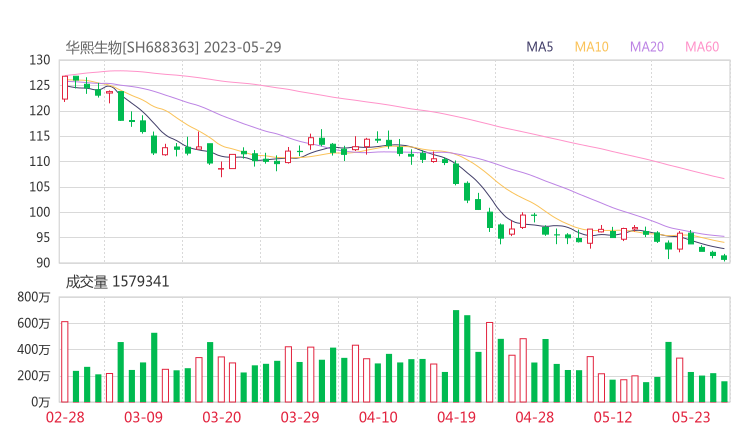Image resolution: width=740 pixels, height=440 pixels.
Task: Click the 115 price axis label
Action: tap(40, 136)
